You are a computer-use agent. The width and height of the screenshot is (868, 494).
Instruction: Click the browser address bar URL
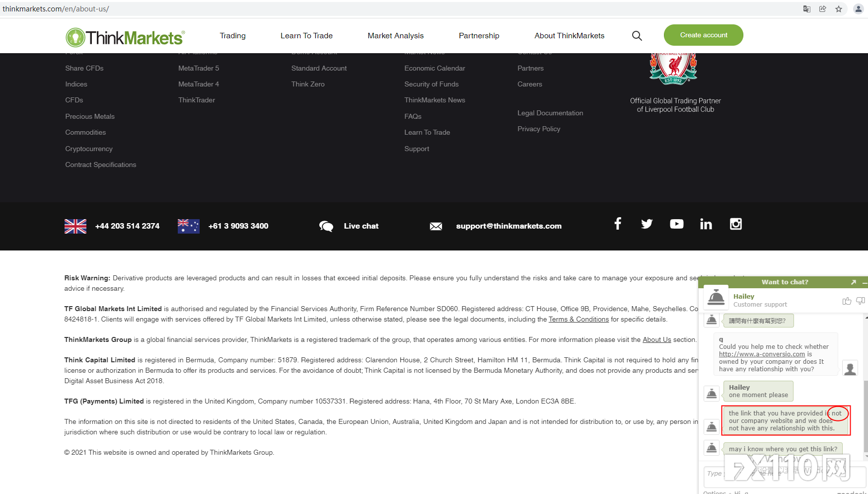(x=56, y=9)
